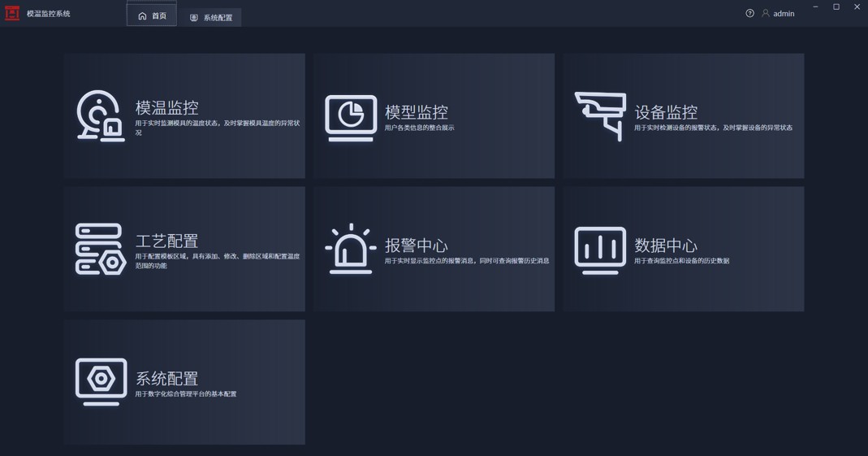Switch to the 首页 home tab

[x=152, y=14]
